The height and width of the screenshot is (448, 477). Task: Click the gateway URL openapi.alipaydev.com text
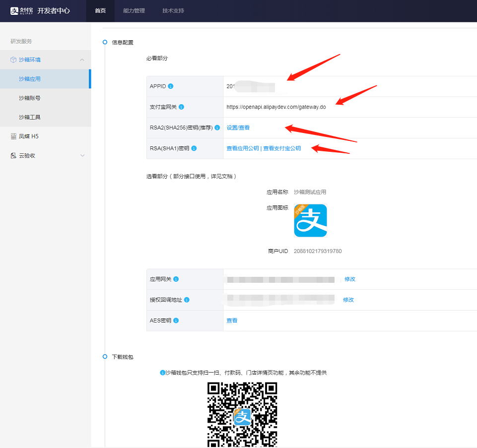click(x=276, y=107)
